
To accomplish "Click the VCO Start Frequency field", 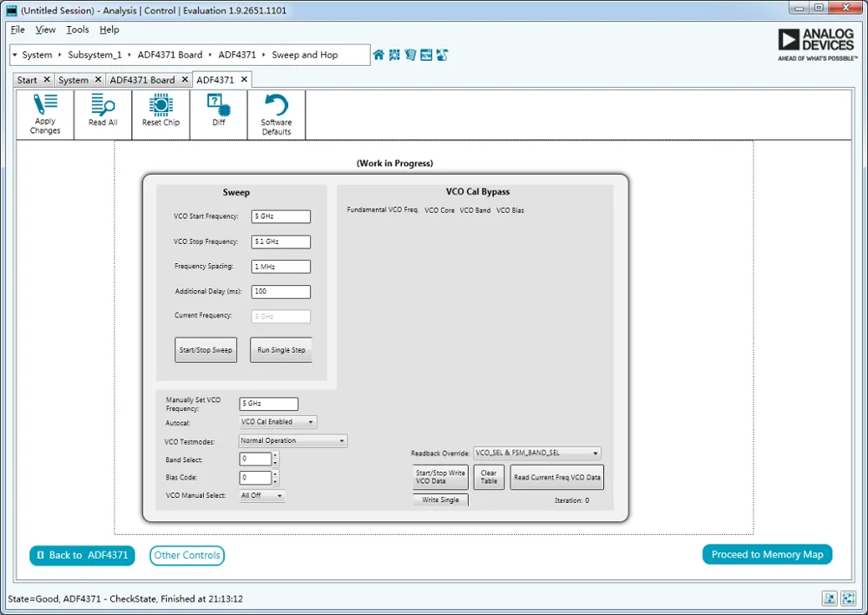I will [280, 216].
